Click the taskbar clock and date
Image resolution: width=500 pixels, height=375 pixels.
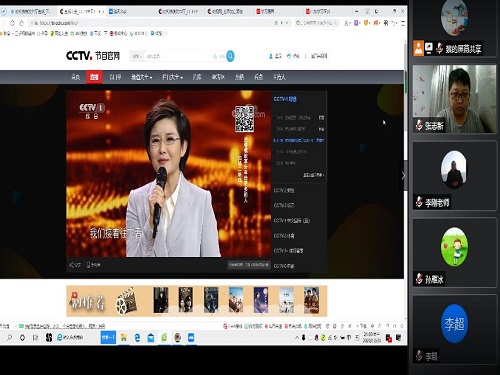[372, 337]
